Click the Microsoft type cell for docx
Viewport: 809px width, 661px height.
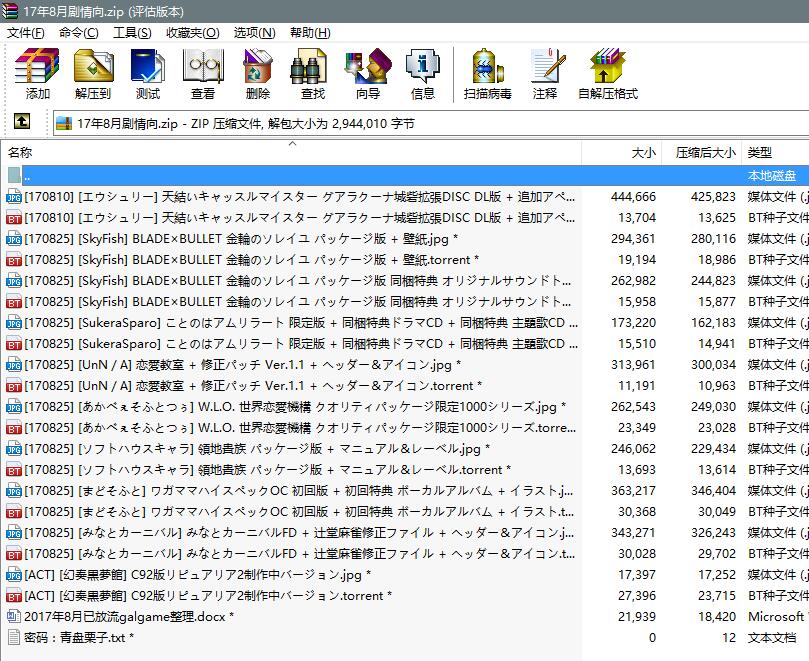coord(778,617)
